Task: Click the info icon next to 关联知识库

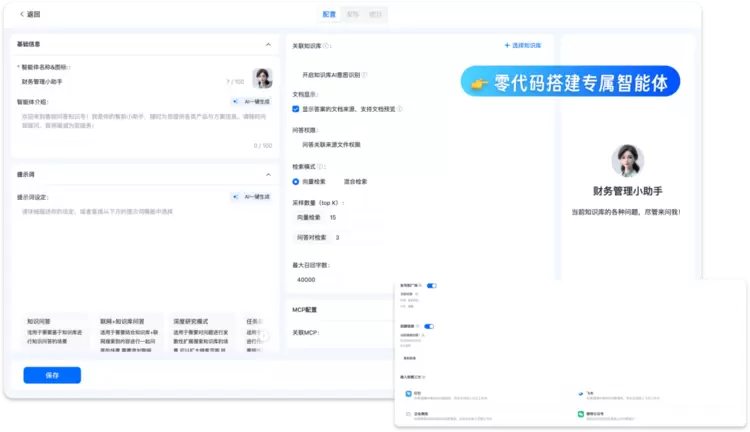Action: click(x=328, y=46)
